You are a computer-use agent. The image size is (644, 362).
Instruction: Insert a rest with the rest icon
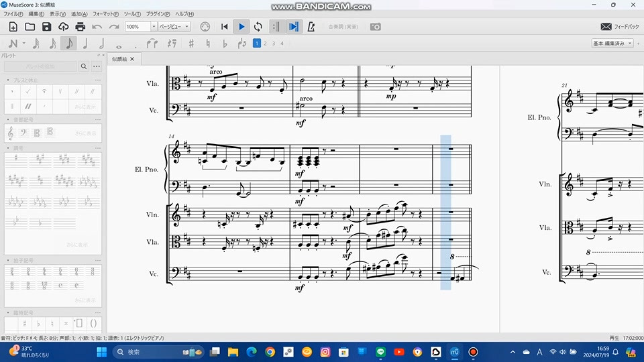(172, 44)
